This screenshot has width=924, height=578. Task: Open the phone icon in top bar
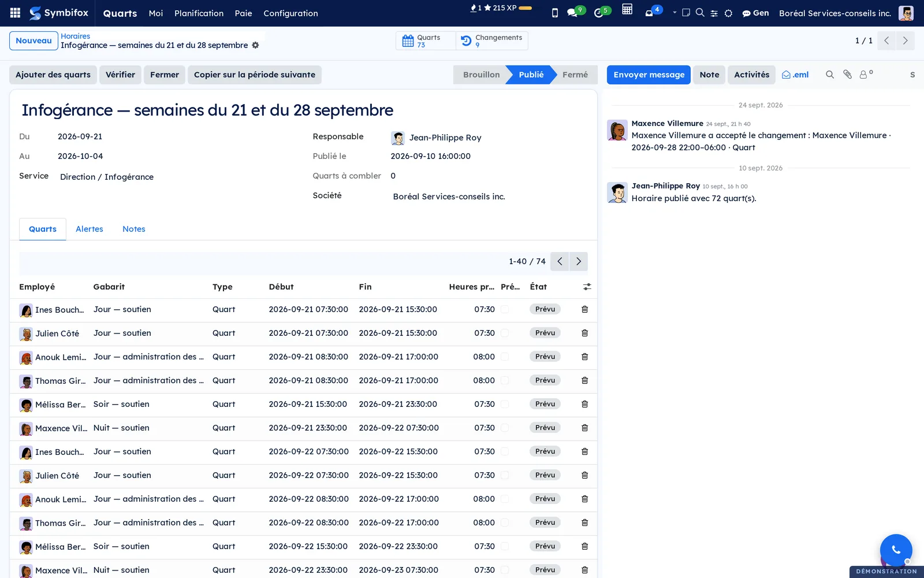coord(555,13)
